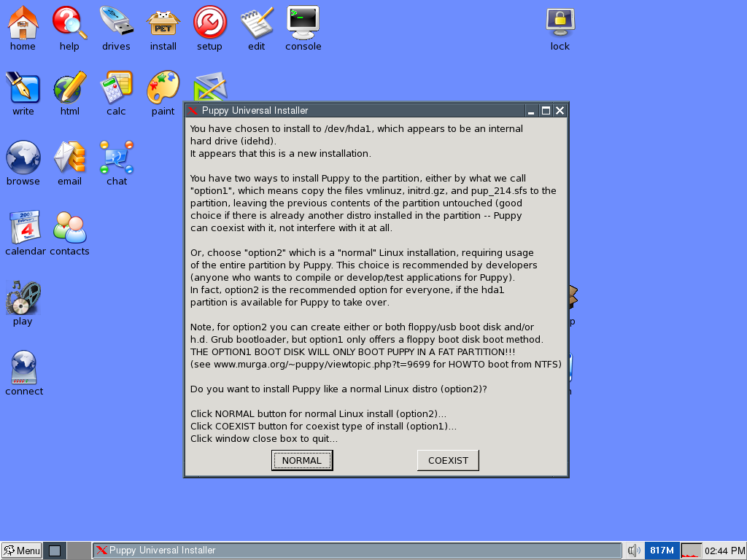This screenshot has height=560, width=747.
Task: Click the show desktop taskbar icon
Action: tap(55, 551)
